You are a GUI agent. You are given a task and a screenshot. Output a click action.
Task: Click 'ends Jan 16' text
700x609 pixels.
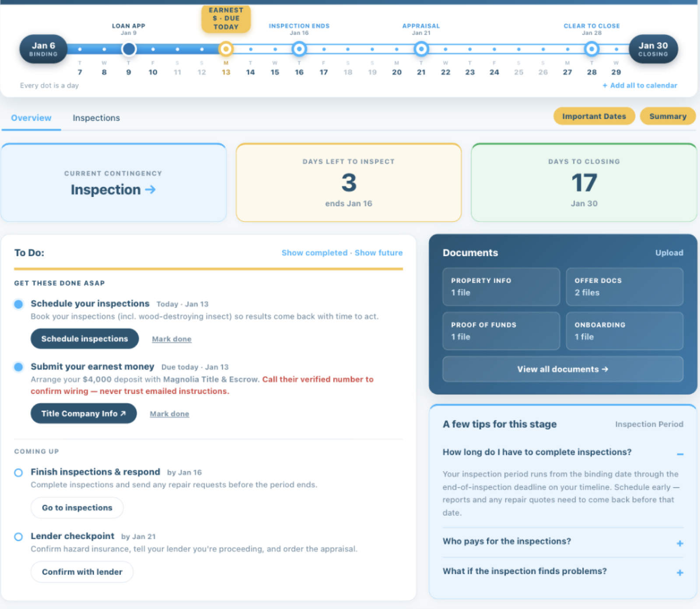click(349, 204)
